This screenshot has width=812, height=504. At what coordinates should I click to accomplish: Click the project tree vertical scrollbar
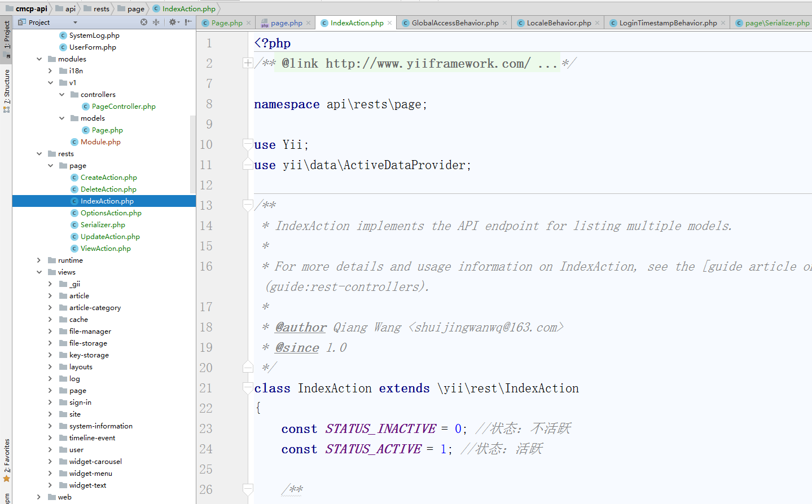193,152
